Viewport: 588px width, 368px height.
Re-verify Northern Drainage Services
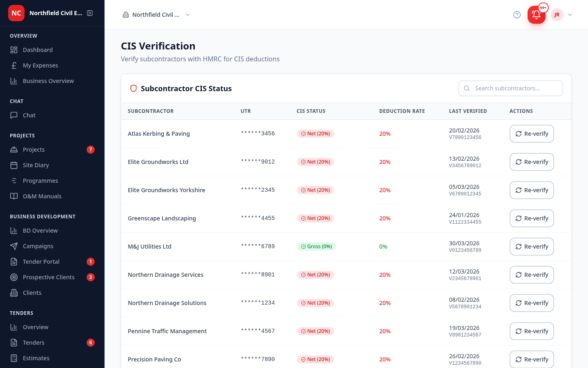coord(532,275)
